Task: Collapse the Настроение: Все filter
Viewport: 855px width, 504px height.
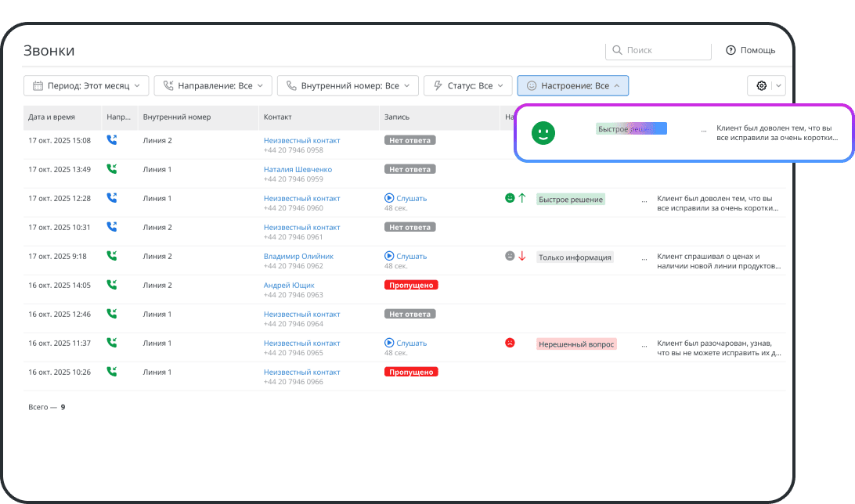Action: pos(572,86)
